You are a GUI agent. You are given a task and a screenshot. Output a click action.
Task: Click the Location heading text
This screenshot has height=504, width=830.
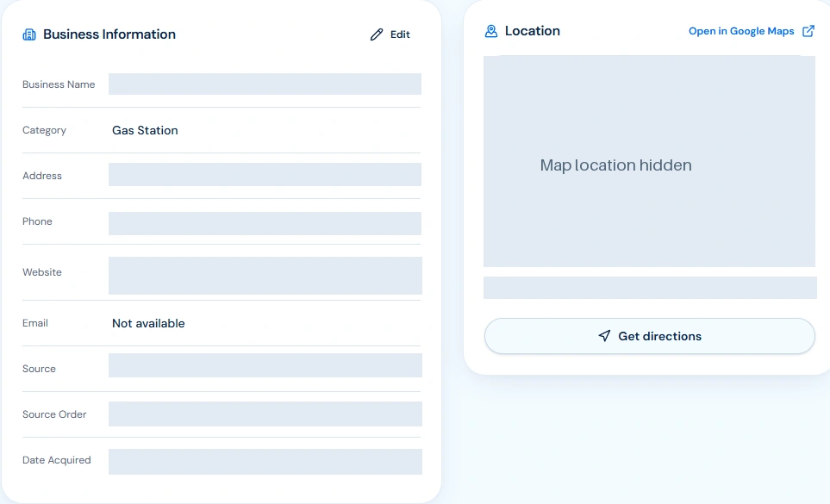[x=532, y=31]
